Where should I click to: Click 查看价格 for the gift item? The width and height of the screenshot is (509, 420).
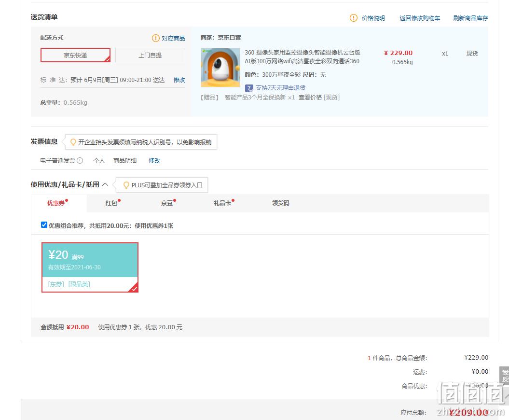pyautogui.click(x=310, y=98)
